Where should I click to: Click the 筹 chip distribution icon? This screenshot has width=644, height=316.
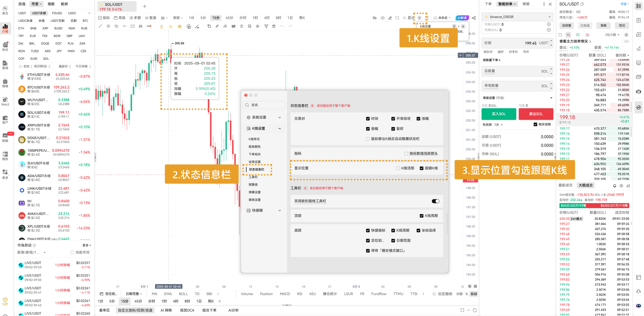point(180,27)
